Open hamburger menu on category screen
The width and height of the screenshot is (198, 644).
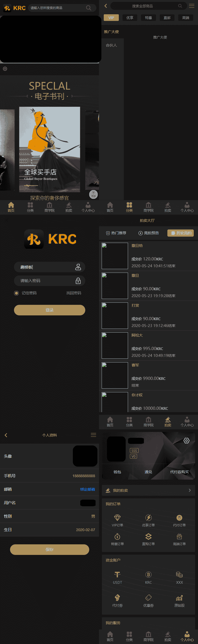click(x=192, y=6)
